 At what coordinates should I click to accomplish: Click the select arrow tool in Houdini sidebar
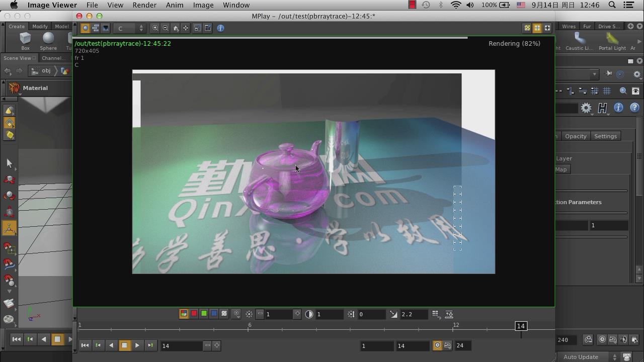pyautogui.click(x=9, y=163)
